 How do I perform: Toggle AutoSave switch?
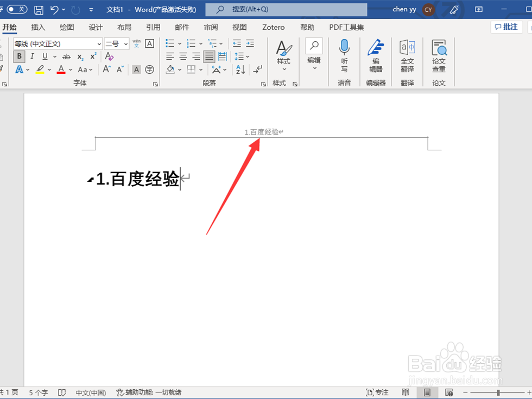17,9
